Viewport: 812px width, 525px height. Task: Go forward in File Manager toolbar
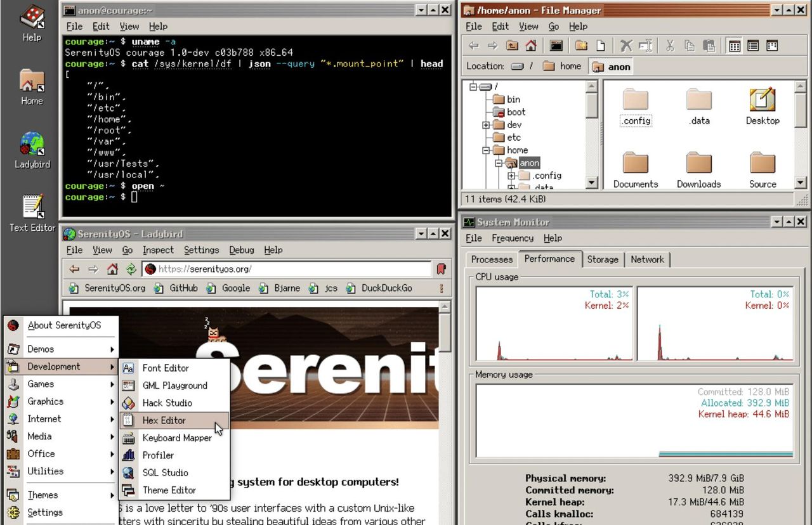point(492,46)
